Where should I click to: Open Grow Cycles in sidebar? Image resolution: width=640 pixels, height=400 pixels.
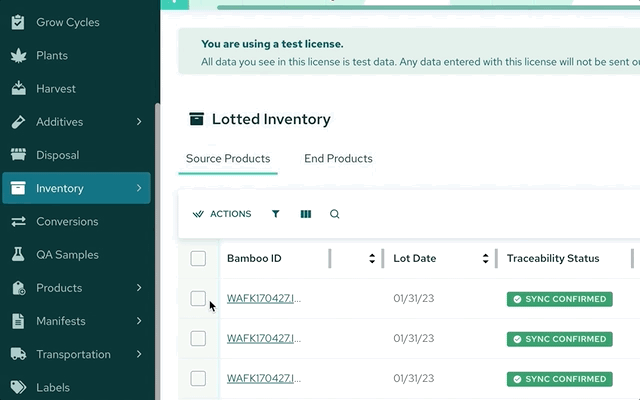[x=68, y=22]
